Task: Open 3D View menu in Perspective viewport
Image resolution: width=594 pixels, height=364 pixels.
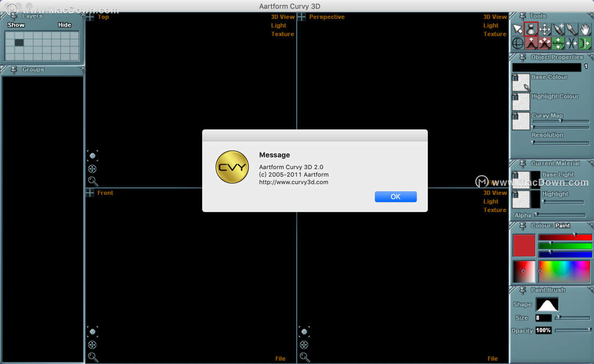Action: (x=495, y=17)
